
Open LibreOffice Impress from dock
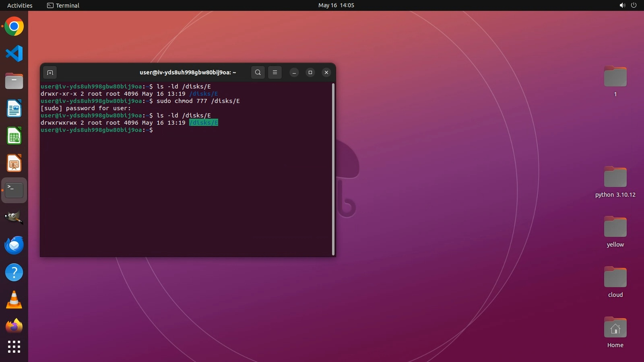14,163
